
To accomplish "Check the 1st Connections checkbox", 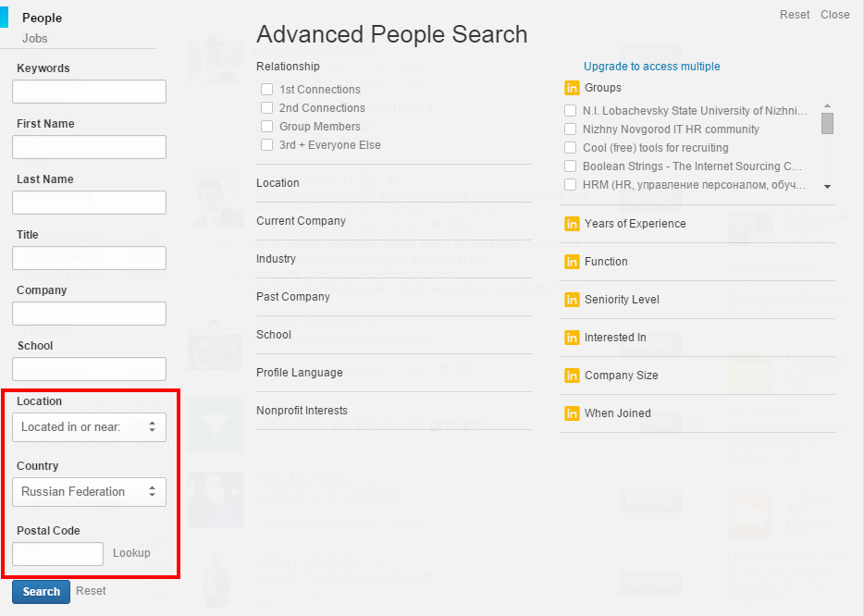I will coord(266,90).
